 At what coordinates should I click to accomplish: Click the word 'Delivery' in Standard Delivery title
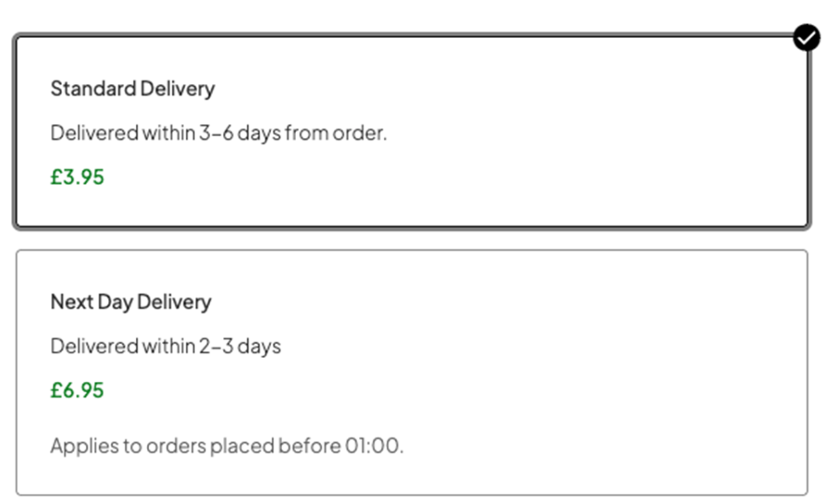(178, 89)
